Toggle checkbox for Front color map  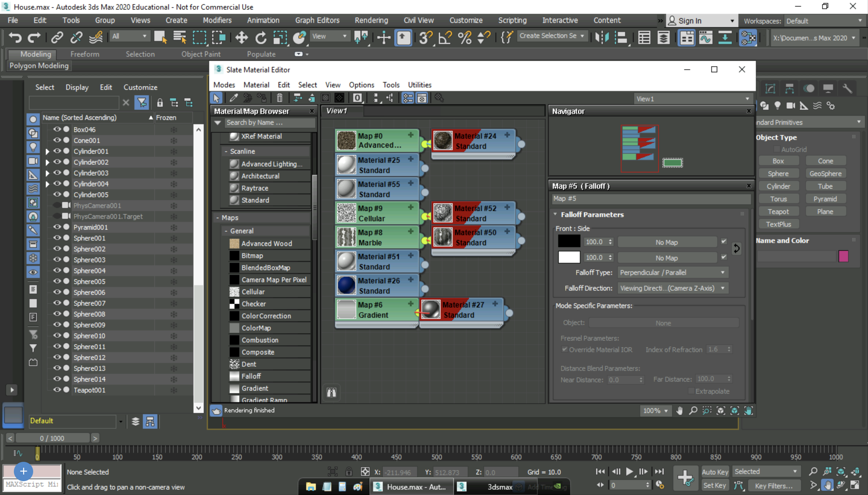(724, 241)
